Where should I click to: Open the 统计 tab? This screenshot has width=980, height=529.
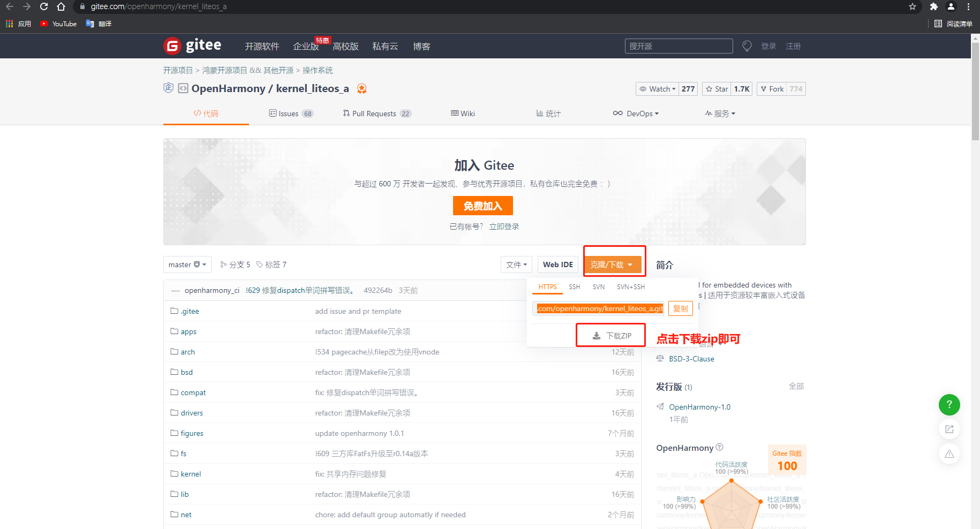[548, 114]
